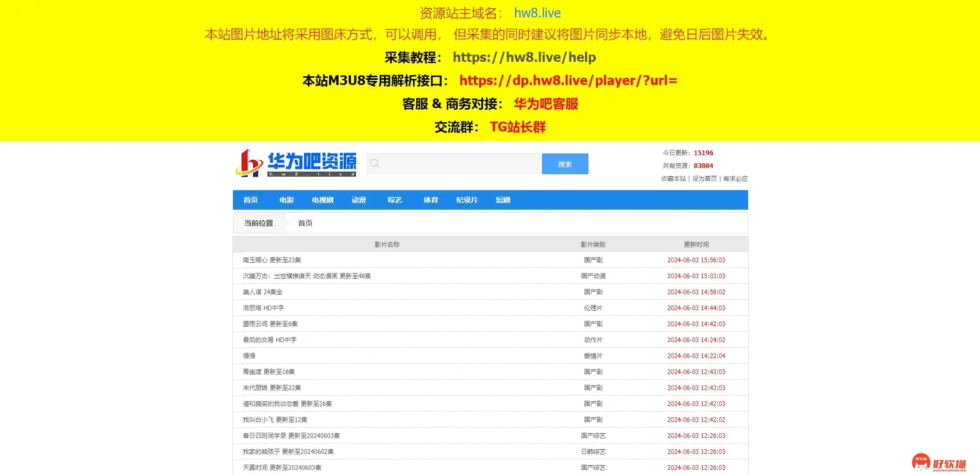Screen dimensions: 980x475
Task: Open 我叫白小飞 更新至12集 entry
Action: click(x=275, y=420)
